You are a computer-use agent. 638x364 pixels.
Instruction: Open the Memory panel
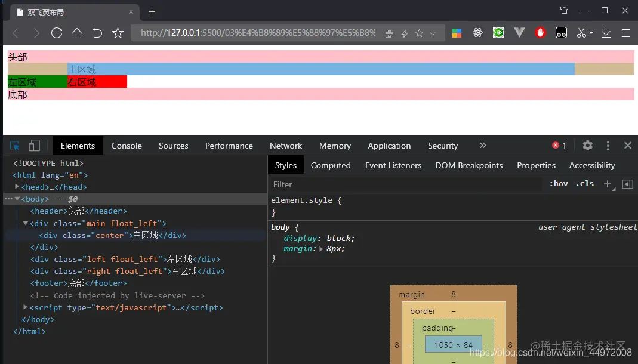point(335,146)
